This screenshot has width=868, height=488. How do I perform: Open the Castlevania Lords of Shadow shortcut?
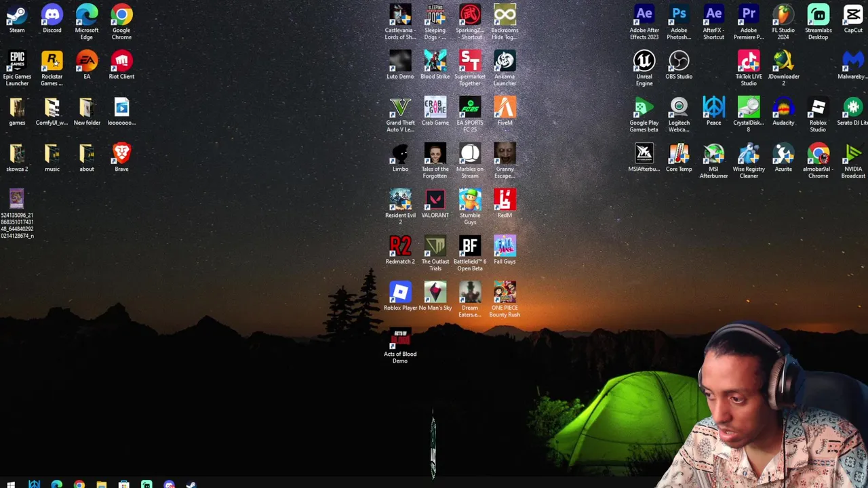pos(400,15)
